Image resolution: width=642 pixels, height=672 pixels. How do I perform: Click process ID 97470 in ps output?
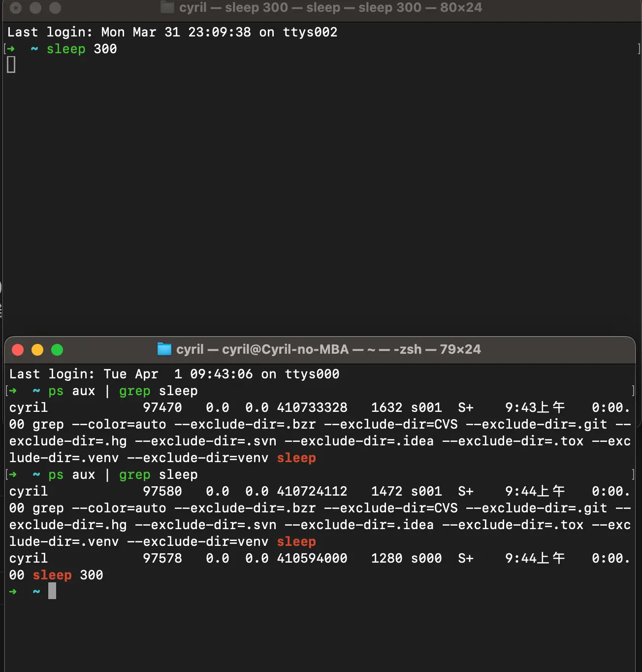(x=162, y=407)
